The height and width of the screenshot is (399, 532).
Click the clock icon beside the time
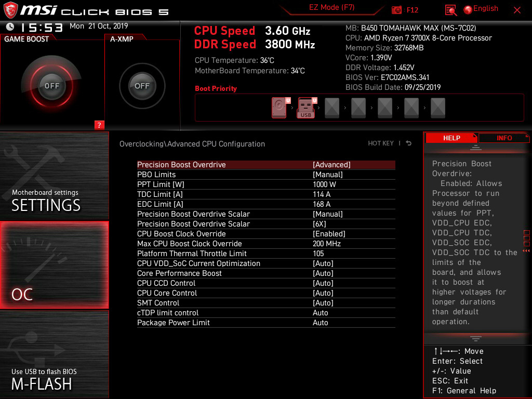[10, 26]
